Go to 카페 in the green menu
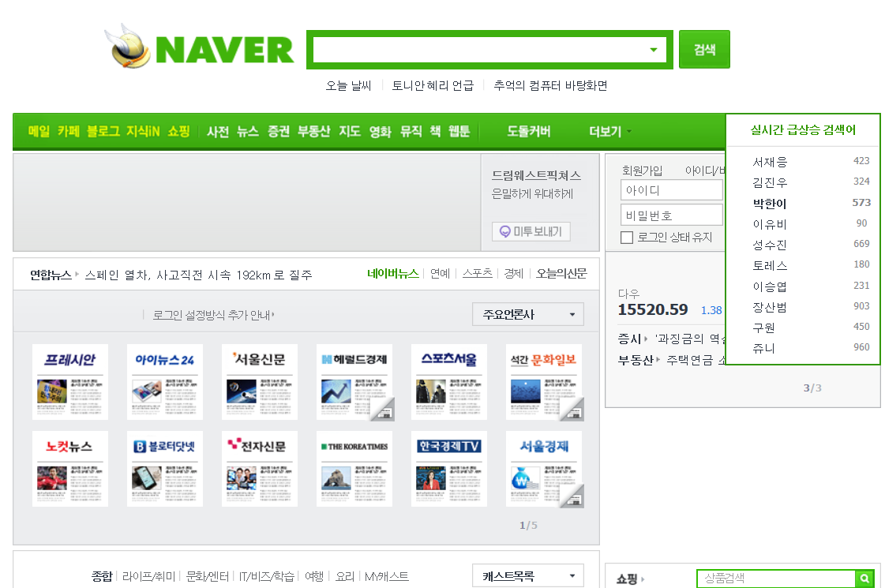The height and width of the screenshot is (588, 885). point(69,132)
